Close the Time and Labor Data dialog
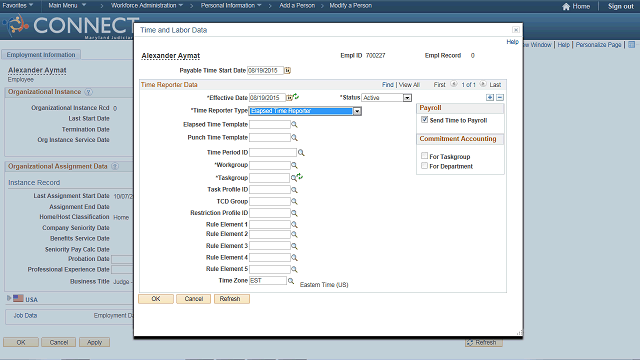Image resolution: width=640 pixels, height=360 pixels. tap(516, 30)
